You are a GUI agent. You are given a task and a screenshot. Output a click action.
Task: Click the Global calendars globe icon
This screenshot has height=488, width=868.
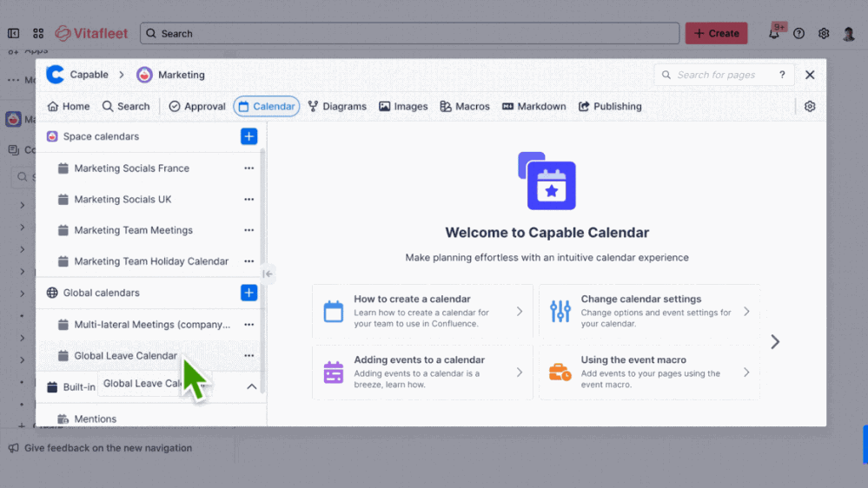click(x=52, y=293)
